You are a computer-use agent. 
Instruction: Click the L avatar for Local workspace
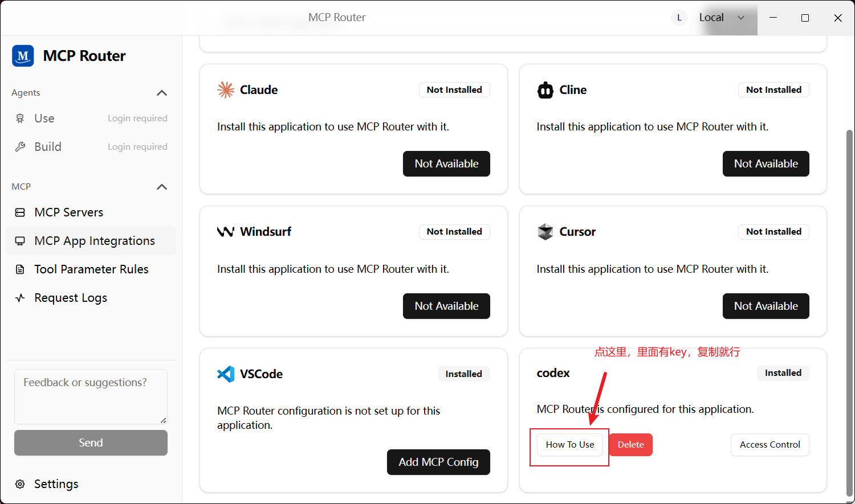click(x=679, y=18)
